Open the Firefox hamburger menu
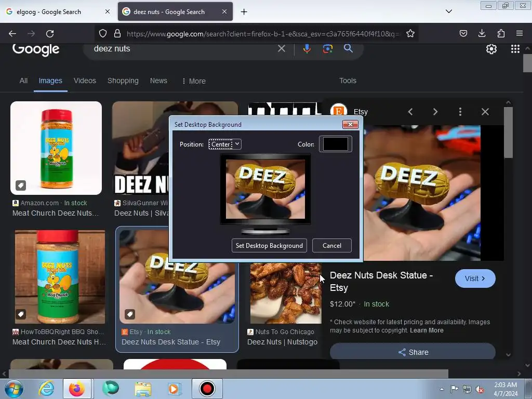Image resolution: width=532 pixels, height=399 pixels. click(x=520, y=33)
